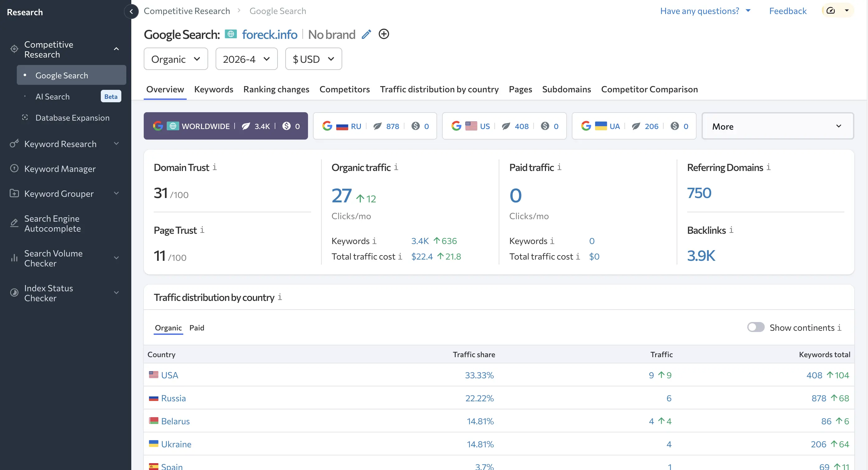Open the 2026-4 date dropdown
Image resolution: width=868 pixels, height=470 pixels.
(247, 59)
